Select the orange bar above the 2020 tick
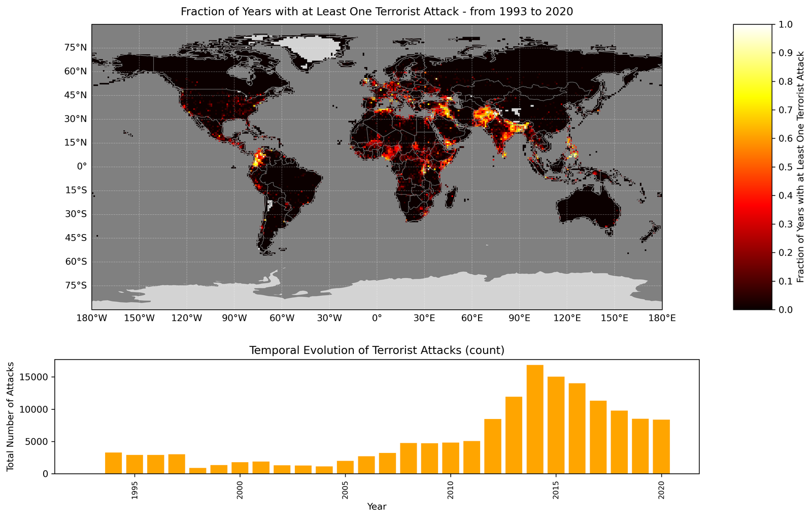 click(x=661, y=447)
